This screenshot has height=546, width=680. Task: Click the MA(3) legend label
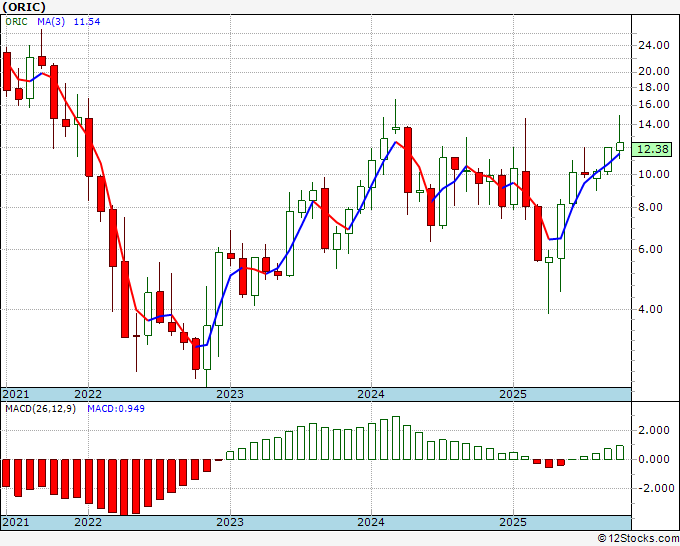(x=51, y=21)
